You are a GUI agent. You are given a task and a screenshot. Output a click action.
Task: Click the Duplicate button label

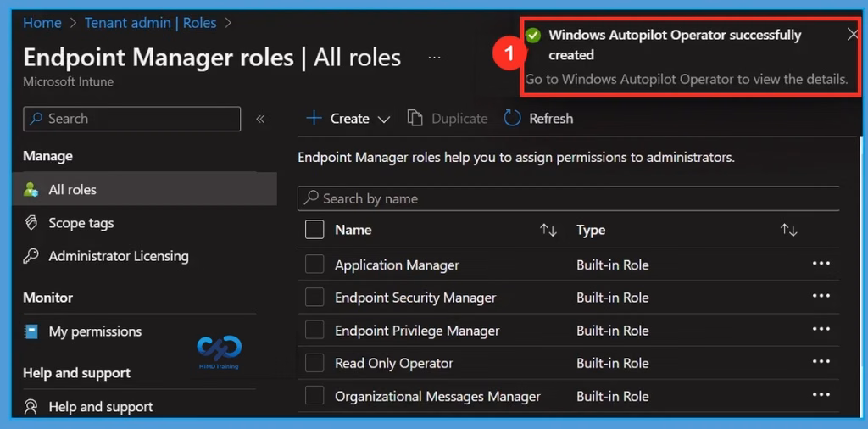[x=459, y=119]
